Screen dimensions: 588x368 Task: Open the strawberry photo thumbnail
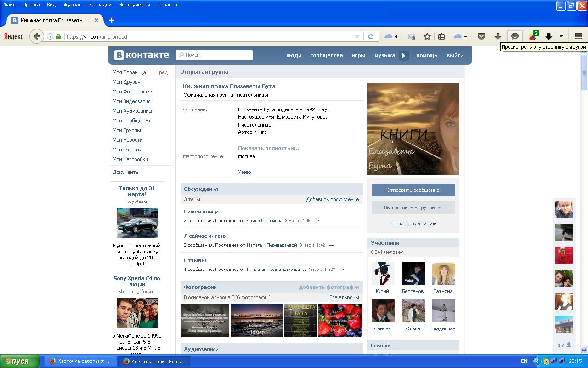coord(340,320)
